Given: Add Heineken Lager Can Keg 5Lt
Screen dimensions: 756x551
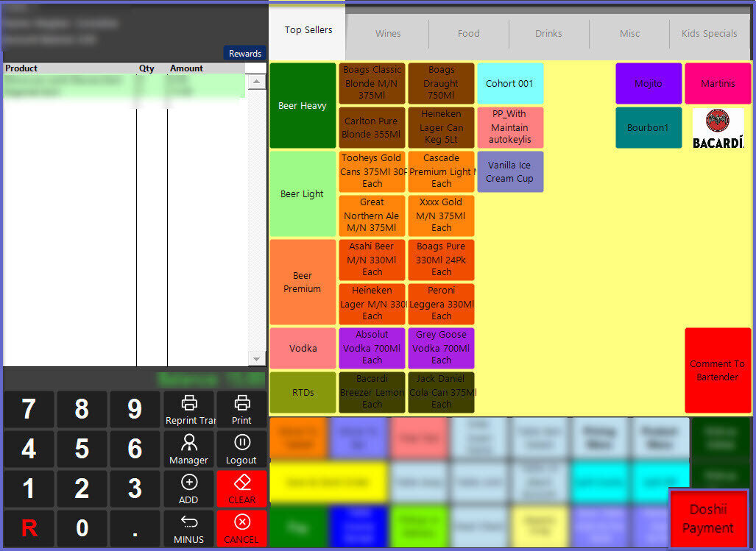Looking at the screenshot, I should click(441, 128).
